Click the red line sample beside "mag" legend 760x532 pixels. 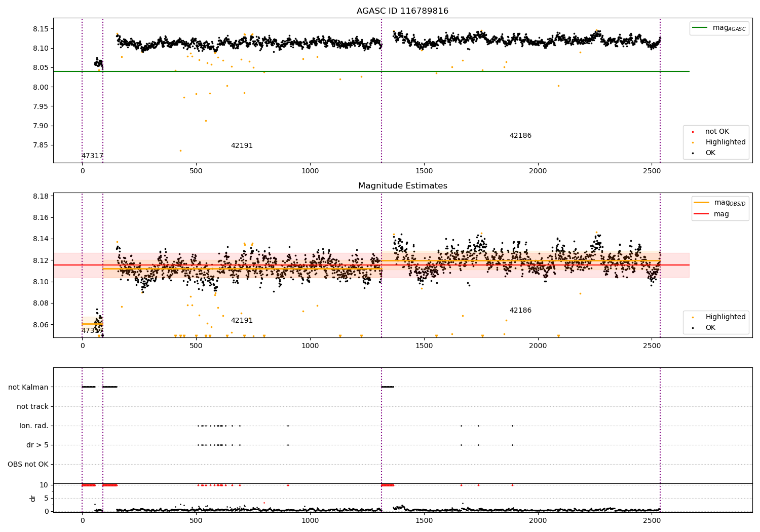(701, 214)
